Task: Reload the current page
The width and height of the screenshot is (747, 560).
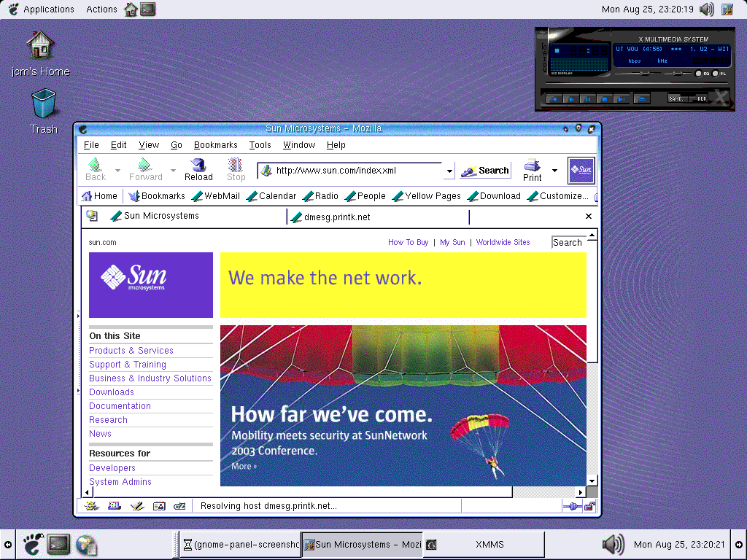Action: (x=198, y=170)
